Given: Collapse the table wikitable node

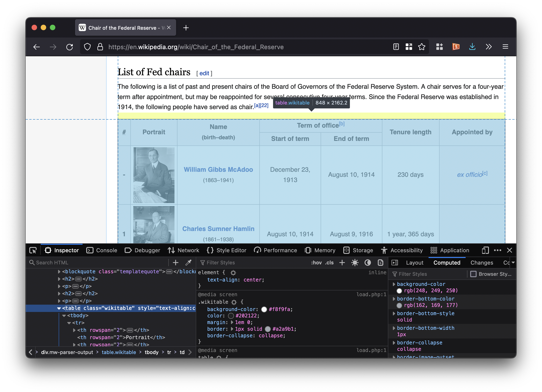Looking at the screenshot, I should 59,308.
